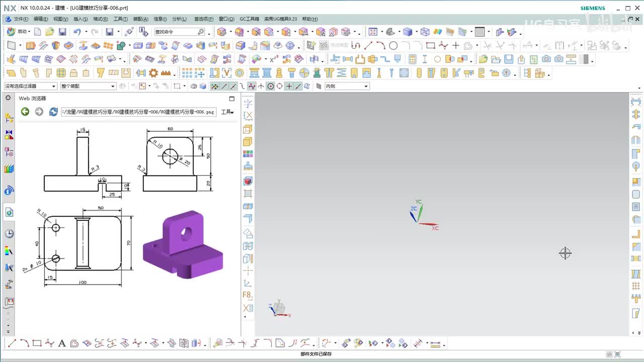Toggle the snap arc center option

(271, 86)
